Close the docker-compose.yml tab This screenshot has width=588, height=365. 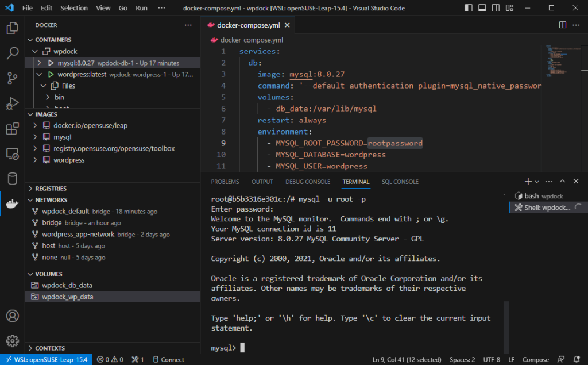click(x=287, y=25)
